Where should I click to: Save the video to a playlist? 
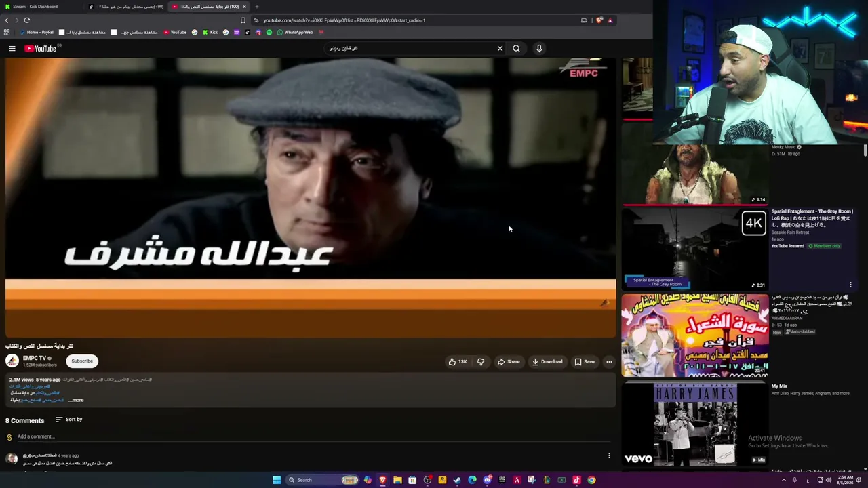point(585,361)
